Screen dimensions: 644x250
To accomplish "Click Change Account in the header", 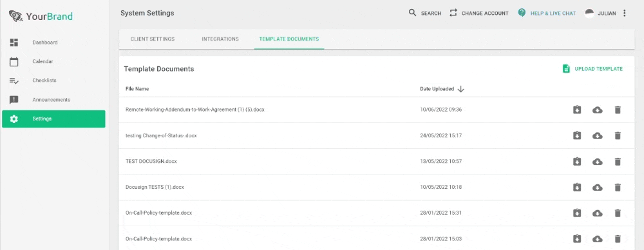I will (479, 13).
